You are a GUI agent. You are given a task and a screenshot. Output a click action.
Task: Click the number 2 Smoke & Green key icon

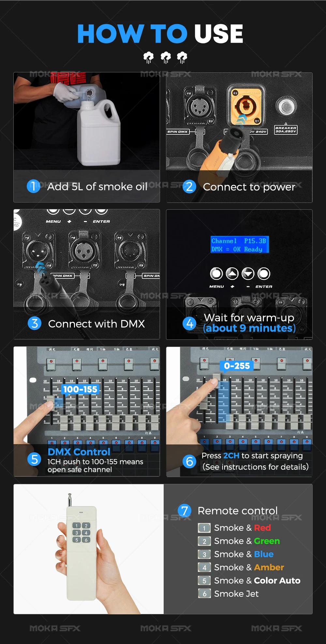click(x=204, y=541)
